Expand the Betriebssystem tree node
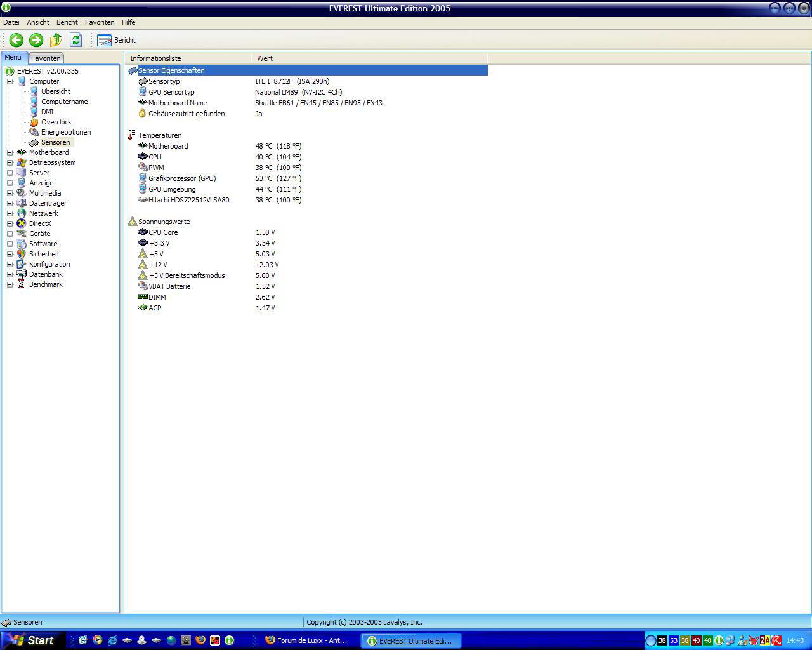 pos(10,162)
